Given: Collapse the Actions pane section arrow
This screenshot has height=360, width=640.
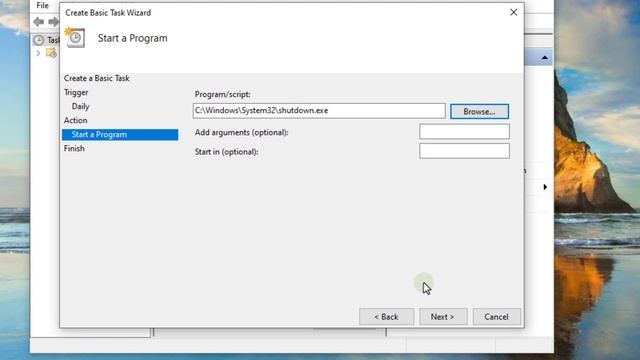Looking at the screenshot, I should point(544,58).
